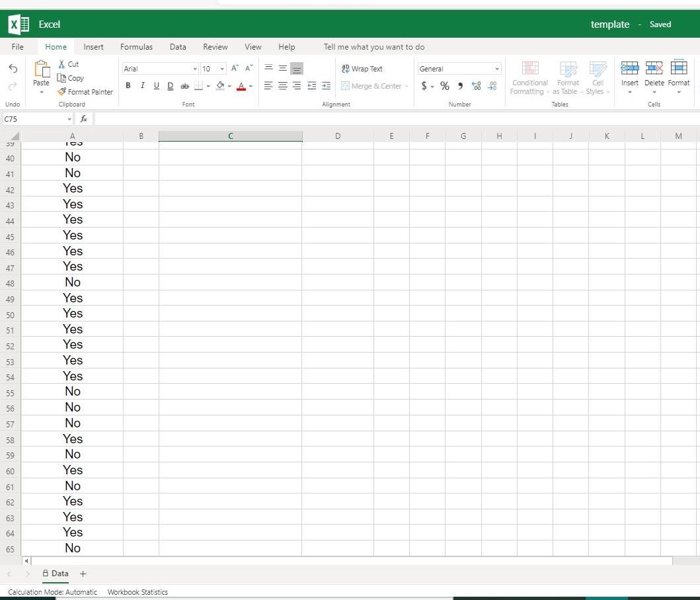Viewport: 700px width, 600px height.
Task: Switch to the Review tab
Action: pos(215,47)
